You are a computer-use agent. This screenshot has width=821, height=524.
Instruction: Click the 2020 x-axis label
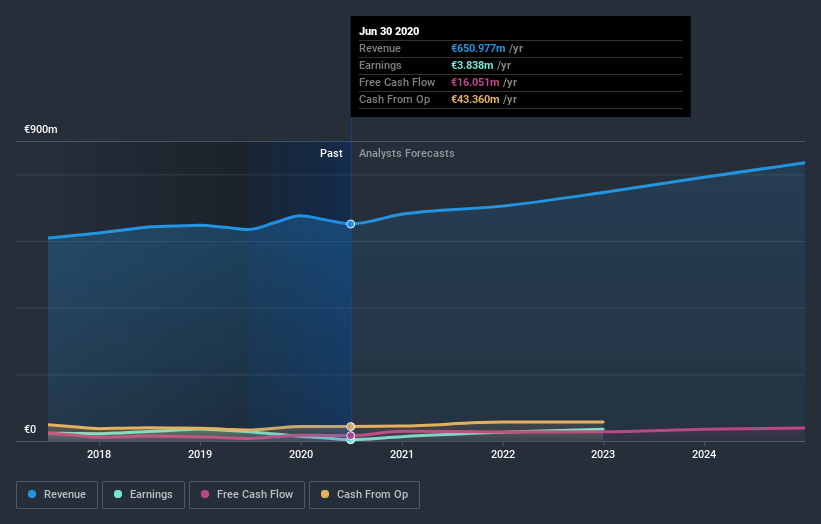(301, 454)
